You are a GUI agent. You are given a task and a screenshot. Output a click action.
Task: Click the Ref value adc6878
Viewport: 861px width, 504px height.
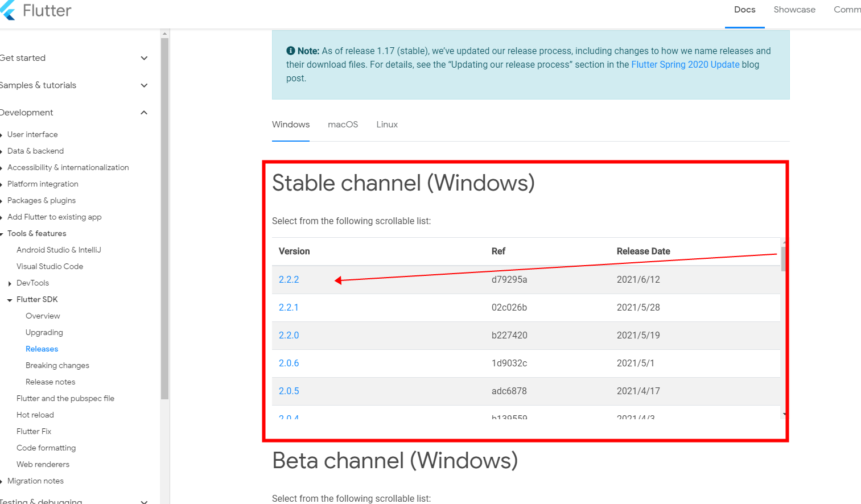pos(509,391)
